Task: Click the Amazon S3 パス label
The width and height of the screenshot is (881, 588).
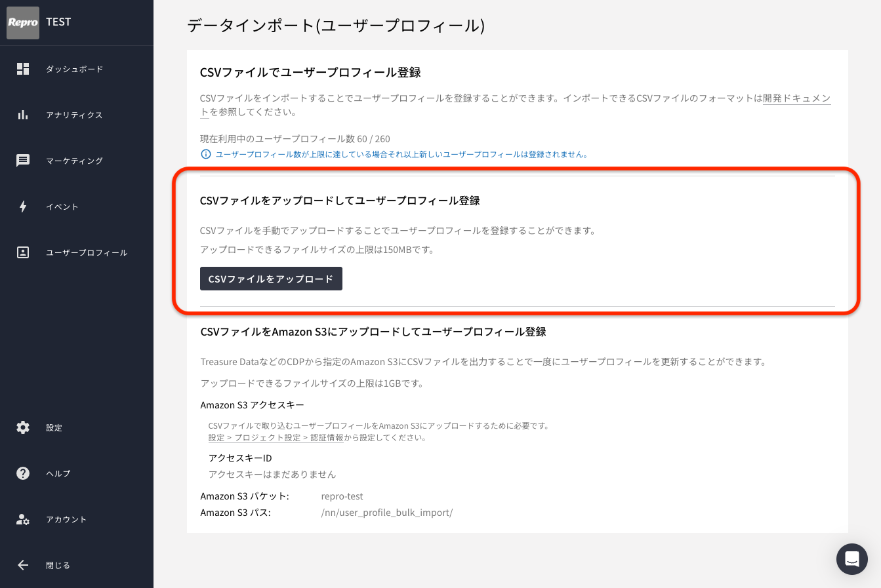Action: (236, 513)
